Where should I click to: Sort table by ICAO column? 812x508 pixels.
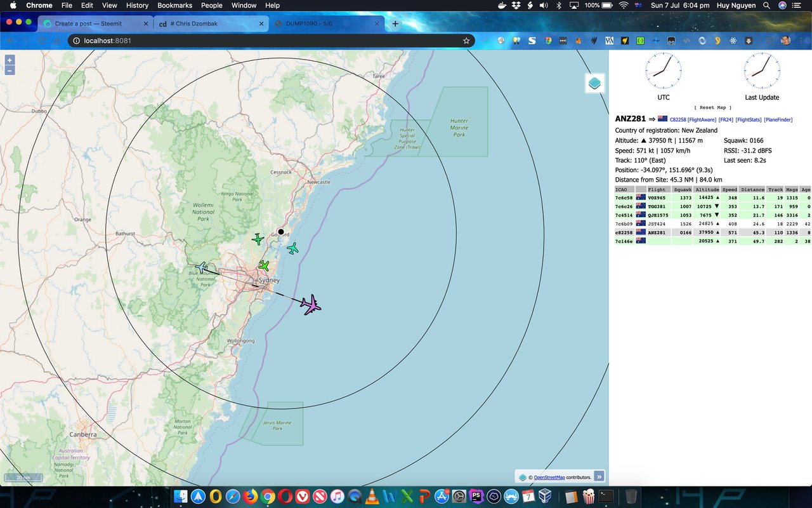click(624, 189)
